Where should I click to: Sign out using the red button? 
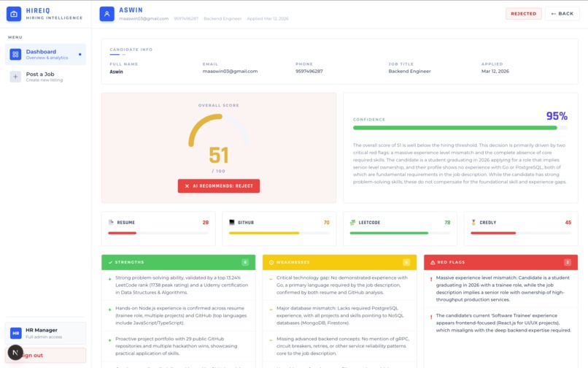pos(45,356)
